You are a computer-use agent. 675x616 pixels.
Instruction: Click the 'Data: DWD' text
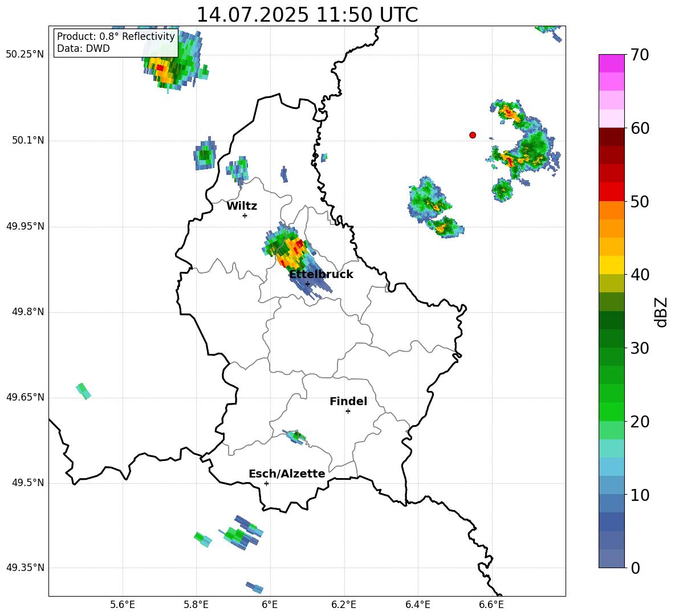[83, 48]
